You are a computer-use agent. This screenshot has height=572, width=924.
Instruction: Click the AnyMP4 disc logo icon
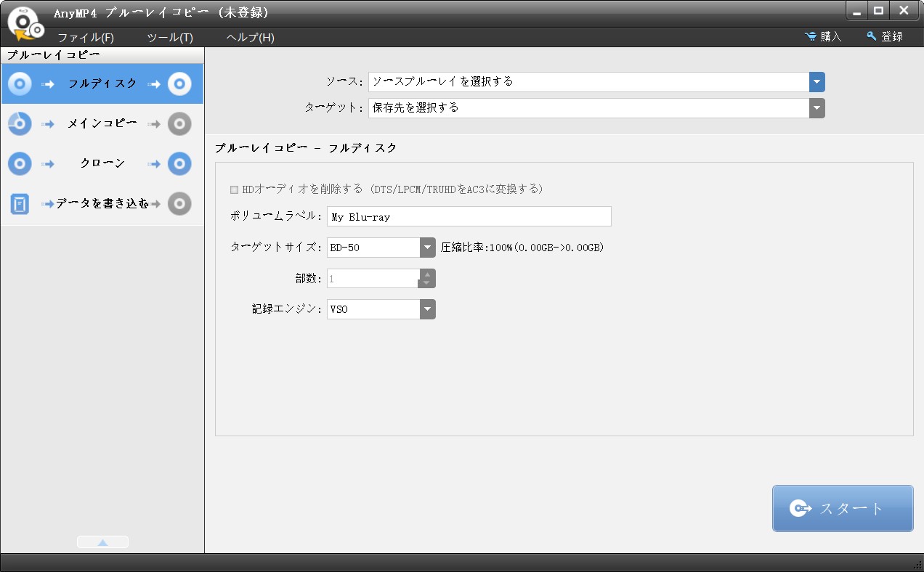click(25, 25)
